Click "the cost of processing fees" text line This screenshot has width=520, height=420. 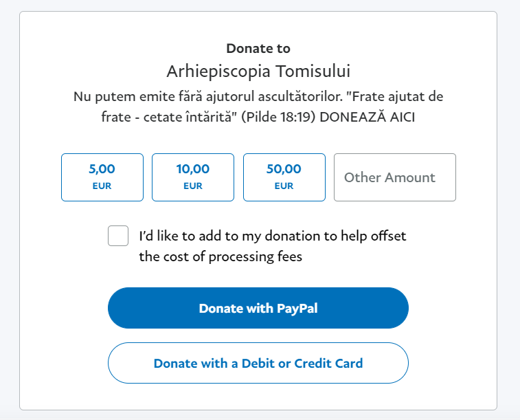coord(221,257)
